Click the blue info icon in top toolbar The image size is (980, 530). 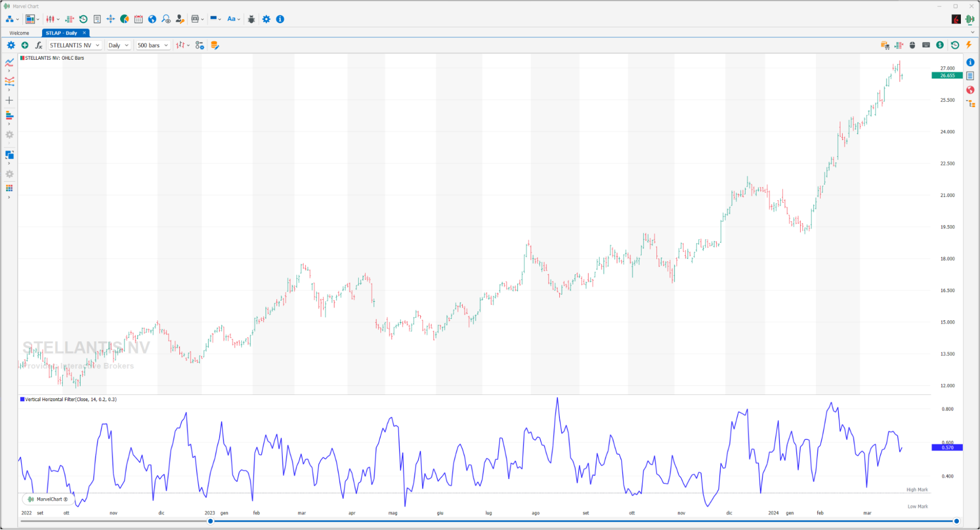tap(280, 19)
